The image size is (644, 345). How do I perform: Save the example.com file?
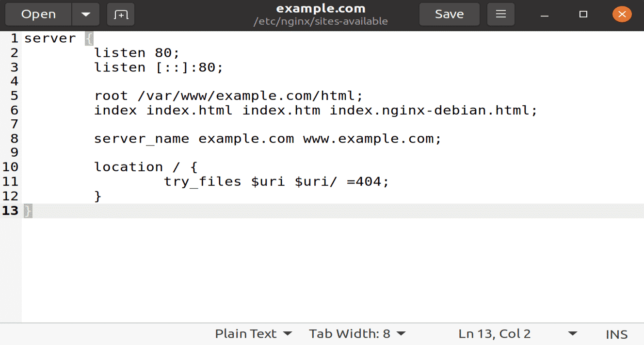pyautogui.click(x=449, y=15)
